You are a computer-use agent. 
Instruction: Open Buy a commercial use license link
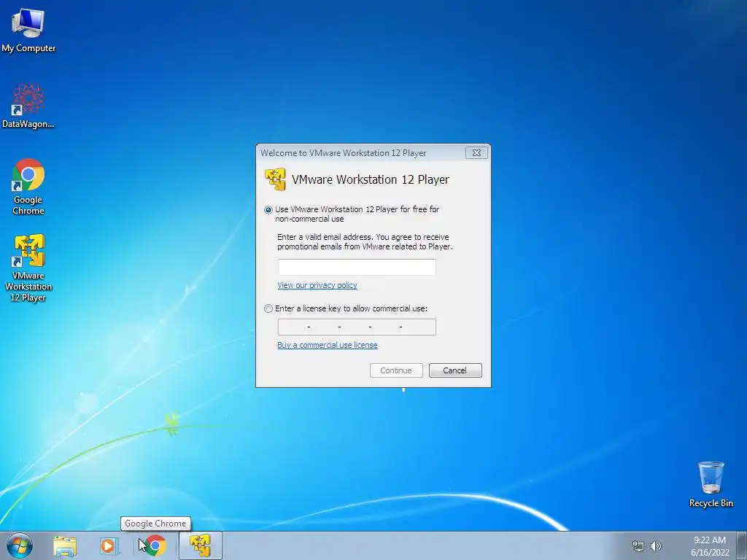click(x=328, y=345)
